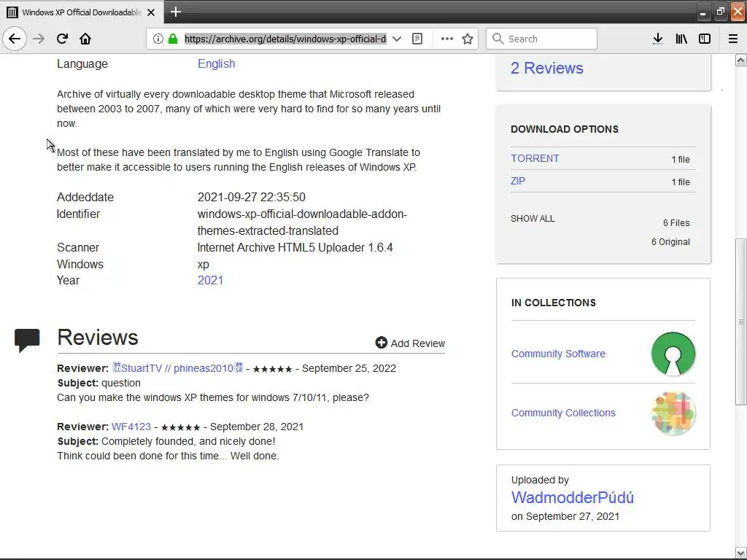Click the Internet Archive favicon on tab
The height and width of the screenshot is (560, 747).
click(x=12, y=12)
